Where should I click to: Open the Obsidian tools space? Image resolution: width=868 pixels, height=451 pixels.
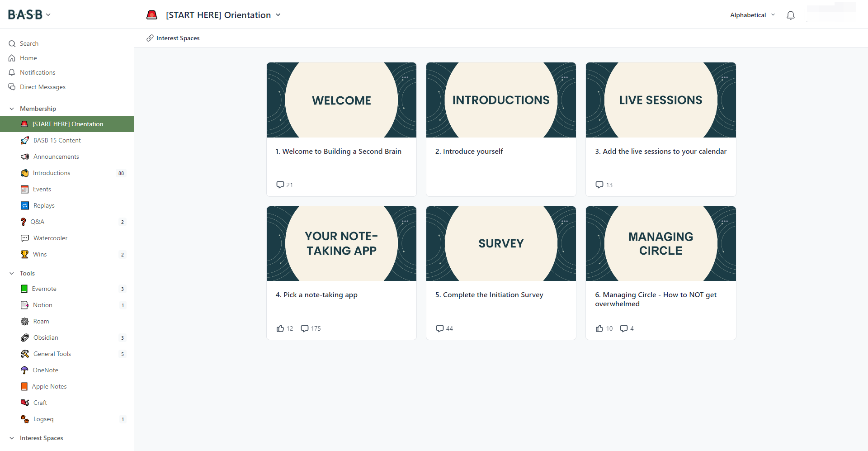coord(46,337)
